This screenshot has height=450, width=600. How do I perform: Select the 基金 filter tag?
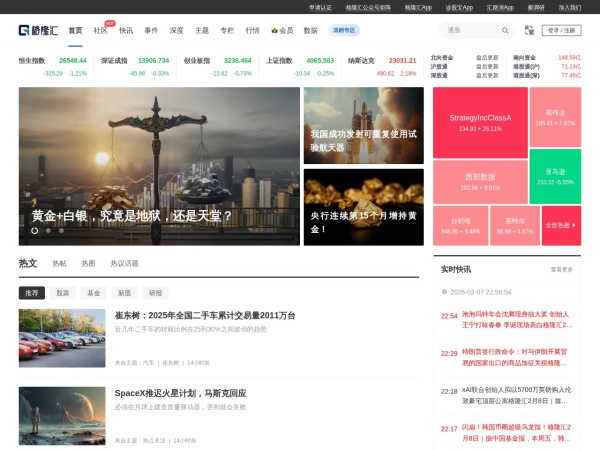coord(94,293)
